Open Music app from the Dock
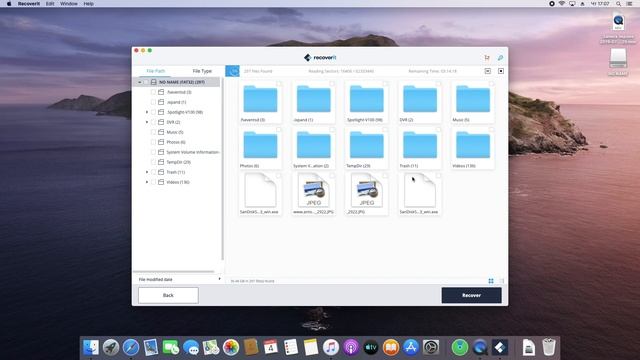 tap(331, 347)
